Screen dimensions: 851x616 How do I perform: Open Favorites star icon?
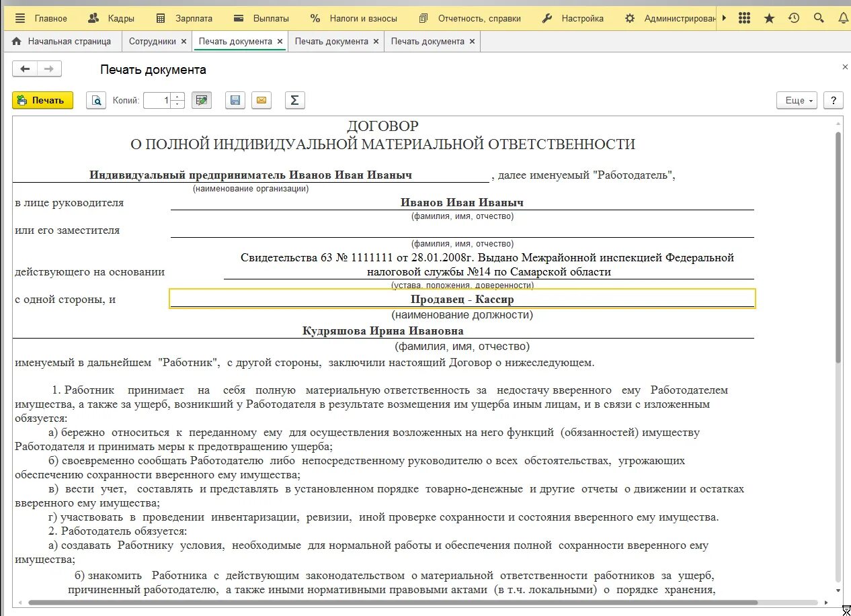pyautogui.click(x=769, y=18)
